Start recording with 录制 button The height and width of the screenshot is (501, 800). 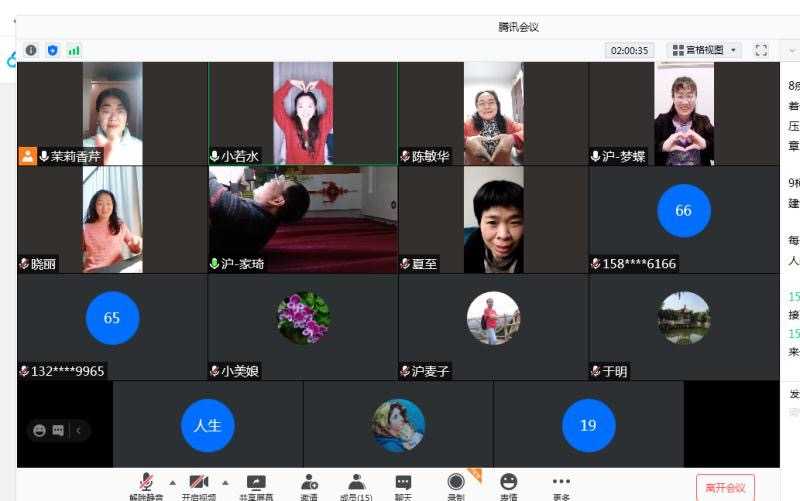(x=456, y=484)
